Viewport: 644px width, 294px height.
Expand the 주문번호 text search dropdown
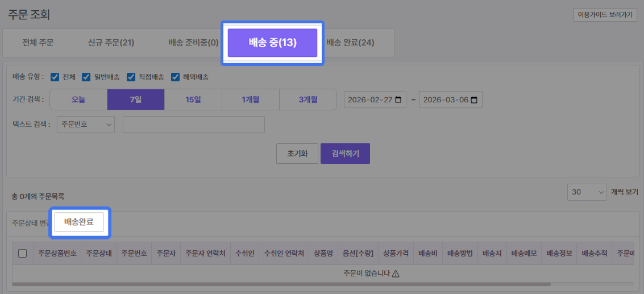pyautogui.click(x=86, y=125)
